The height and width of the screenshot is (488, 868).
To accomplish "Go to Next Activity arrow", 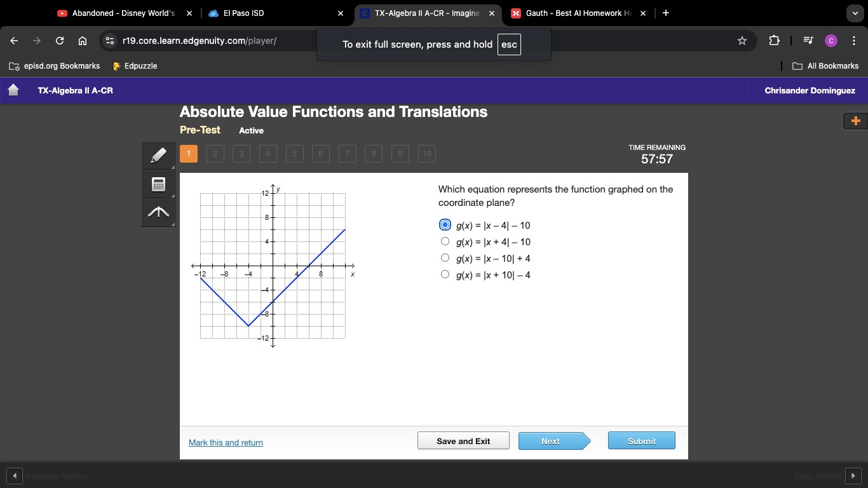I will pos(853,475).
